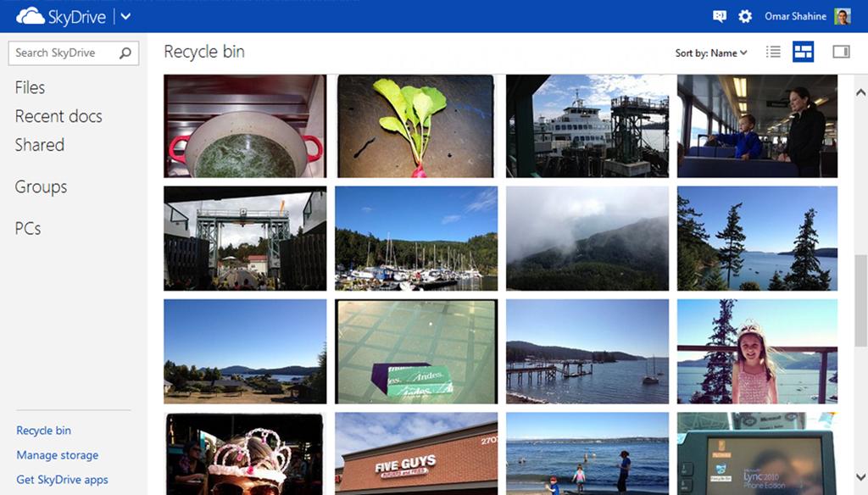The image size is (868, 495).
Task: Click the Manage storage link
Action: tap(58, 455)
